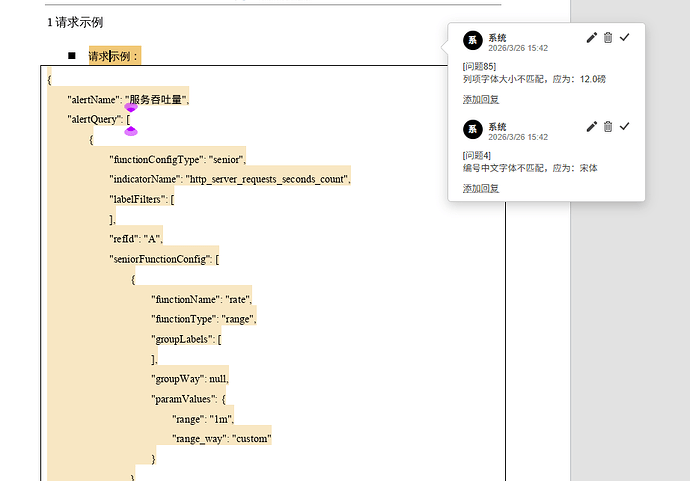690x481 pixels.
Task: Click the 系 avatar on the 问题4 comment
Action: [x=472, y=130]
